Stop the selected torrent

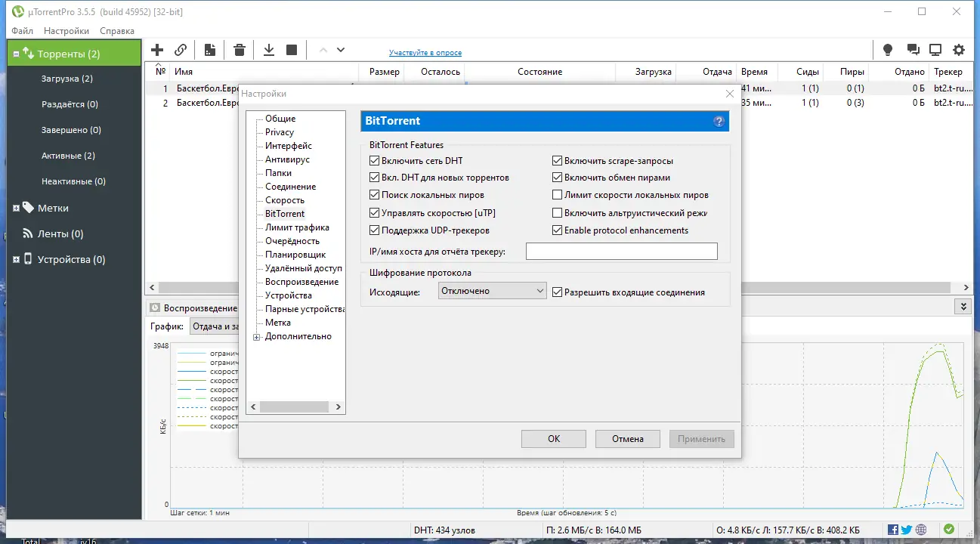292,49
